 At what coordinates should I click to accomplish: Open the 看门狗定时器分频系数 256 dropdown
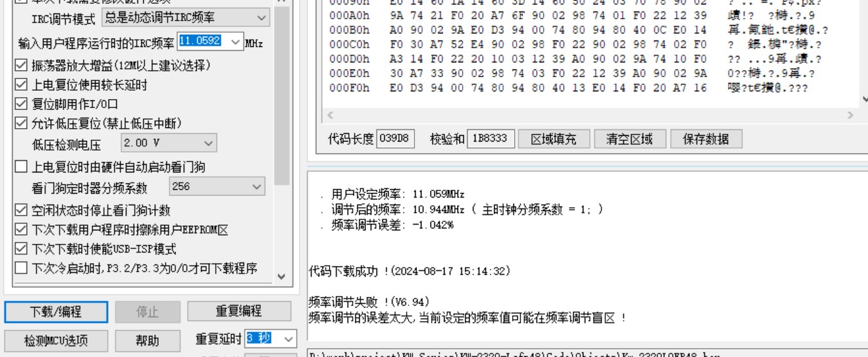point(217,187)
